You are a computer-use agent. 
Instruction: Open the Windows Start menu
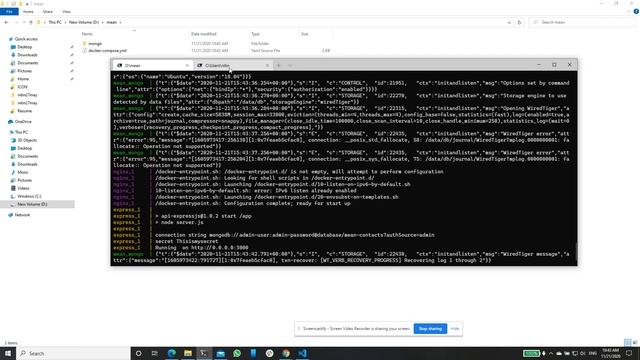tap(8, 353)
